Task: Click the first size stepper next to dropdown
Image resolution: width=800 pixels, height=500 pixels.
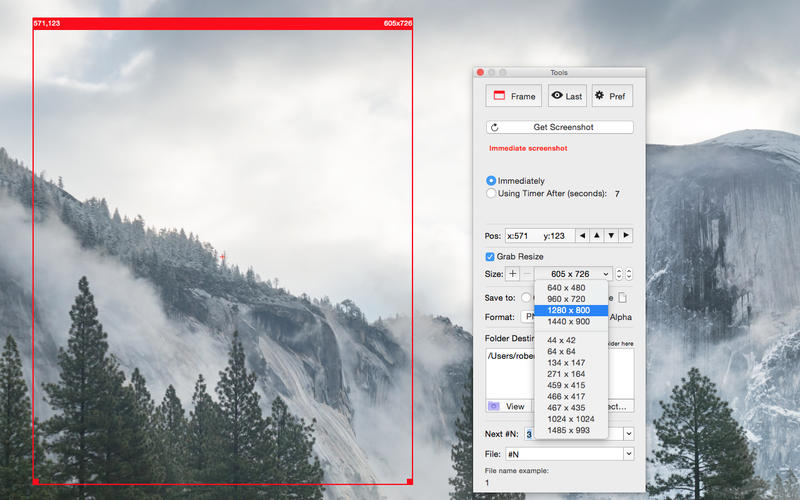Action: pyautogui.click(x=619, y=274)
